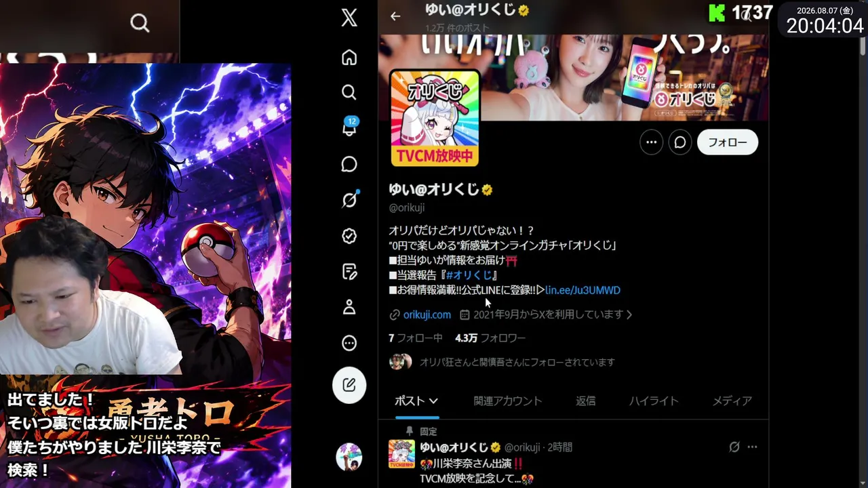Expand the 2021年9月 join date chevron
The height and width of the screenshot is (488, 868).
[629, 314]
